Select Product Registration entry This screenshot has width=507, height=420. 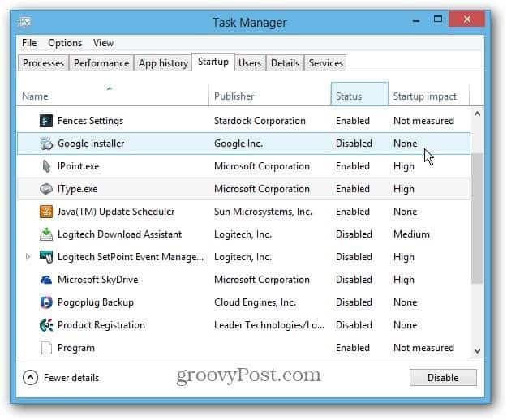(x=101, y=325)
